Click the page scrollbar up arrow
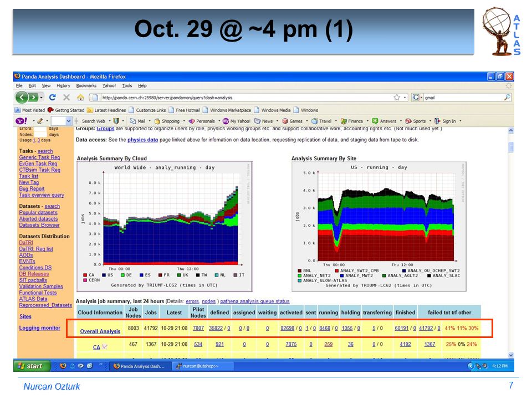Screen dimensions: 532x399 click(511, 131)
